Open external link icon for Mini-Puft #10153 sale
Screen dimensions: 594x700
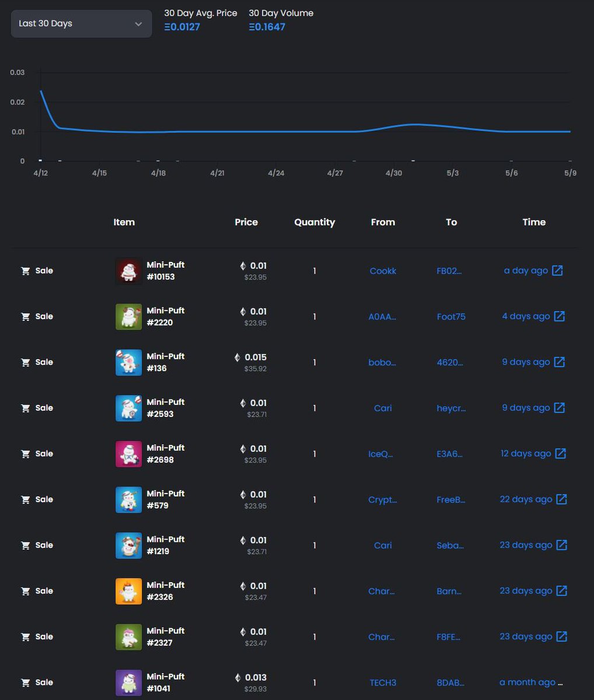coord(557,271)
